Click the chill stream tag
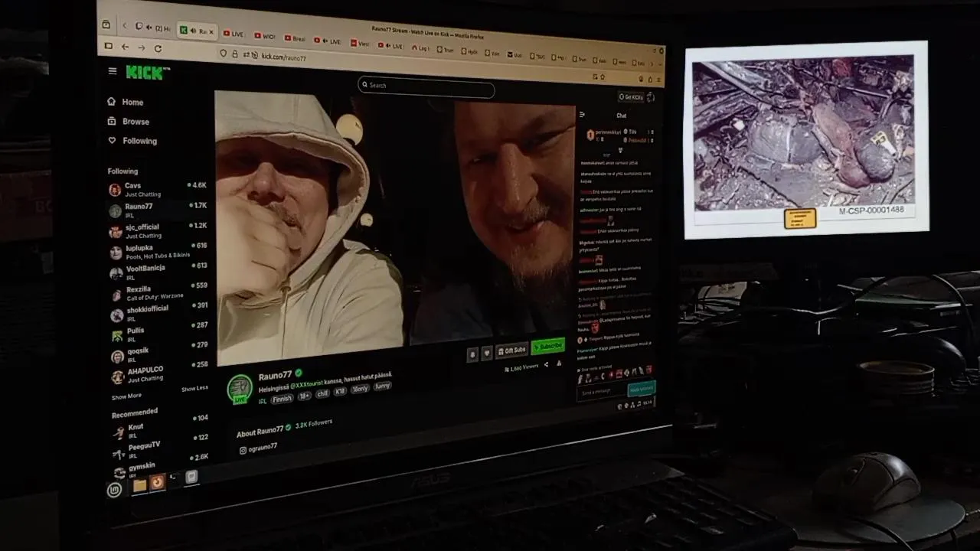The height and width of the screenshot is (551, 980). (322, 393)
